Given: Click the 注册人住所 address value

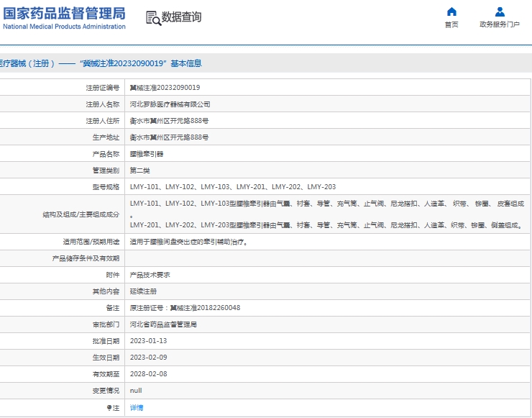Looking at the screenshot, I should pos(169,121).
